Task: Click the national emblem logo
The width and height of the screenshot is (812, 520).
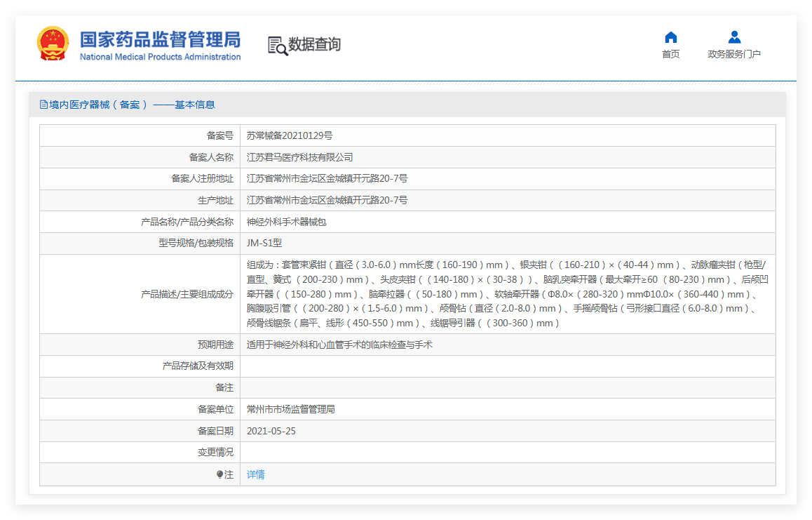Action: [x=53, y=44]
